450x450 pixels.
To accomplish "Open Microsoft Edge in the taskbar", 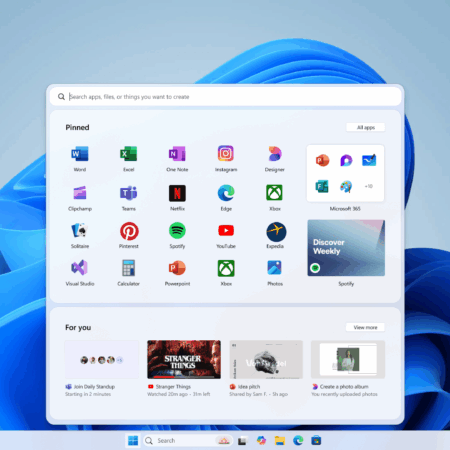I will tap(298, 441).
